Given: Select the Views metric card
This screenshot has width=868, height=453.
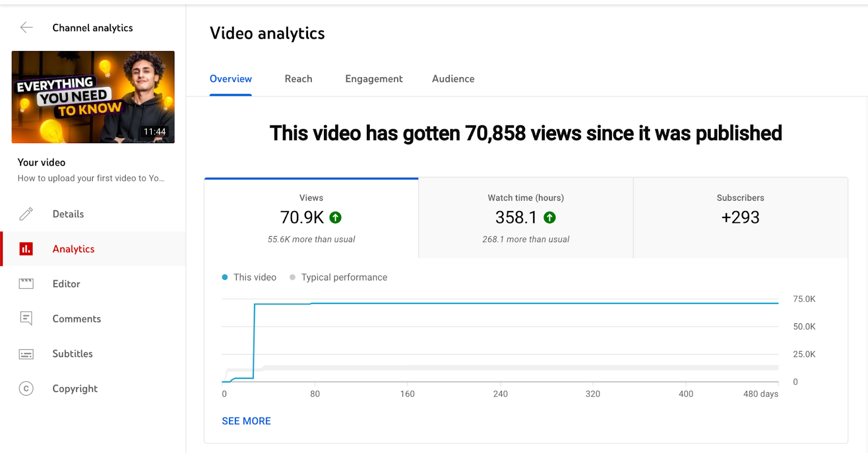Looking at the screenshot, I should [311, 218].
